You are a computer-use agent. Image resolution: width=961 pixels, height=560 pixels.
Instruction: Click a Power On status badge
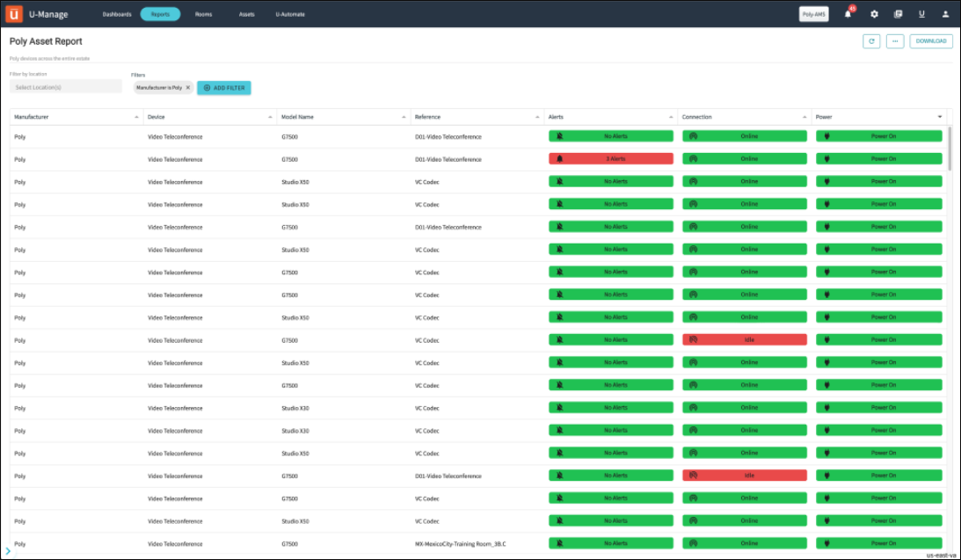click(x=878, y=135)
